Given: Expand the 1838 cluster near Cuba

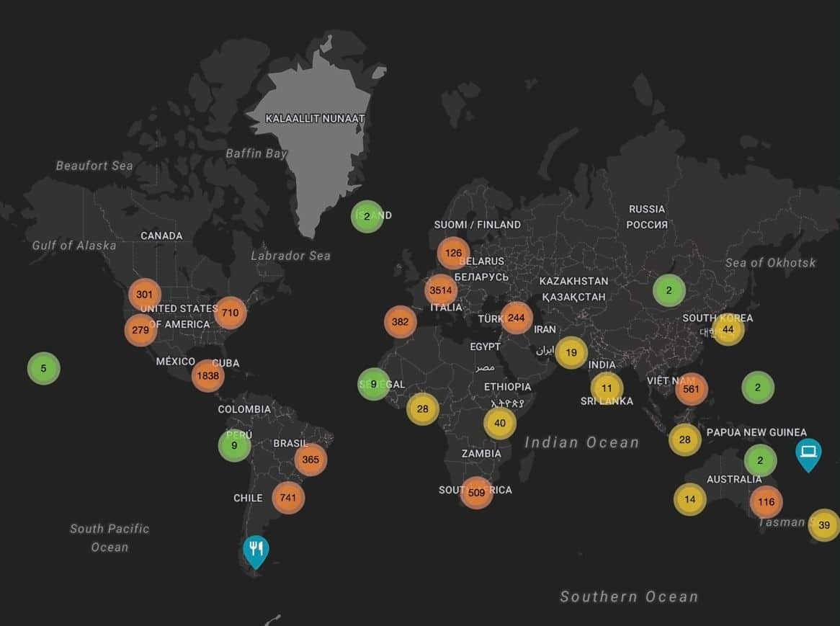Looking at the screenshot, I should (207, 375).
